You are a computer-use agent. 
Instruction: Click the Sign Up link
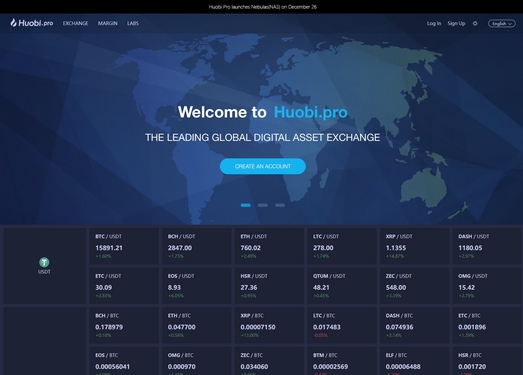[456, 23]
